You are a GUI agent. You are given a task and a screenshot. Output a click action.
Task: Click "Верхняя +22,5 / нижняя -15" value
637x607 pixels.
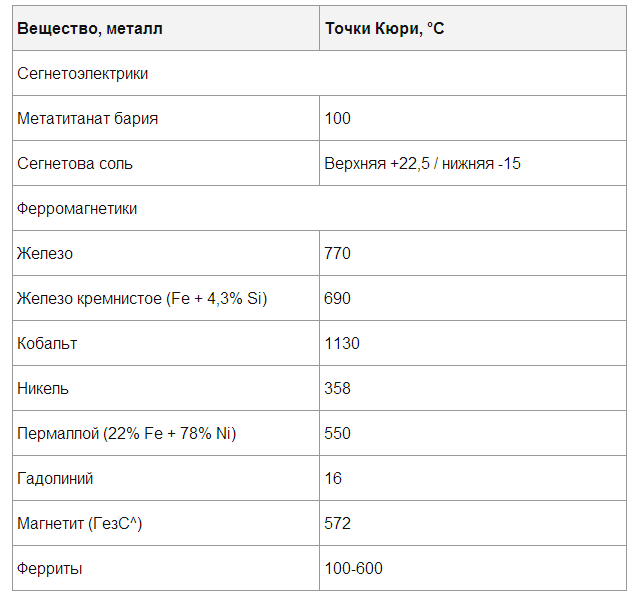click(x=422, y=164)
